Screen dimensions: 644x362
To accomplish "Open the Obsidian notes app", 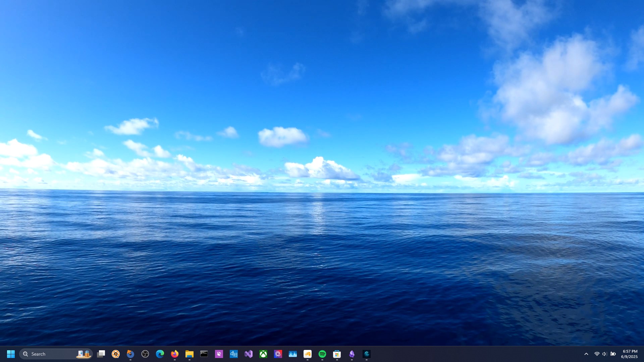I will pos(352,354).
